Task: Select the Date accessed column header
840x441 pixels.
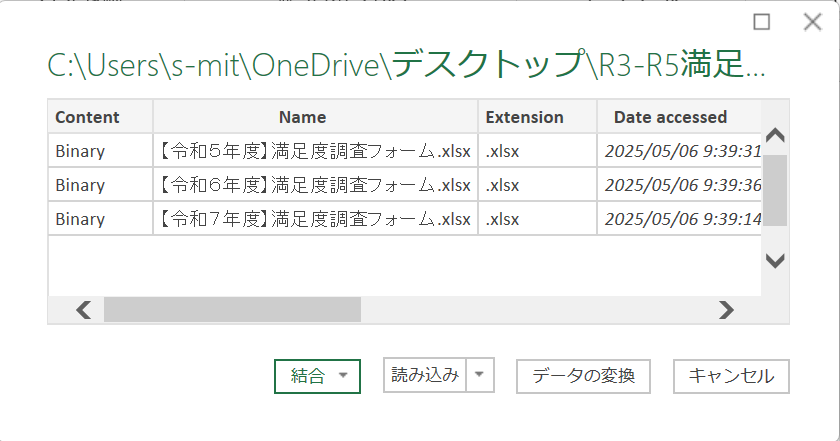Action: click(x=670, y=117)
